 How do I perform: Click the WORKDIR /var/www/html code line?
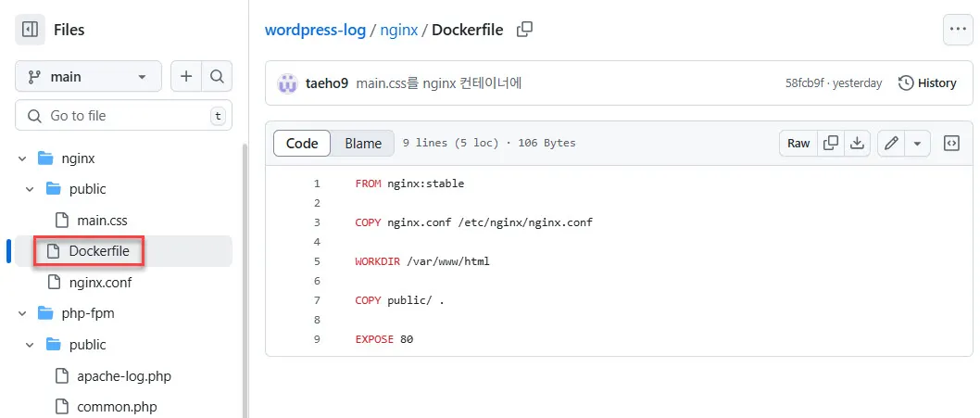click(421, 261)
